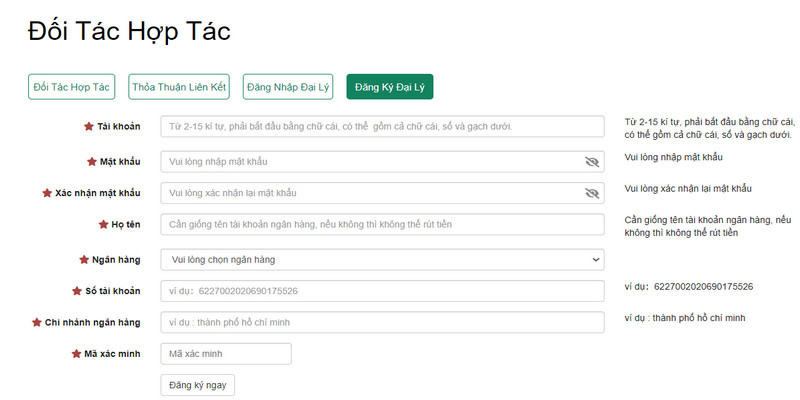Image resolution: width=800 pixels, height=400 pixels.
Task: Focus the Tài khoản username field
Action: (382, 127)
